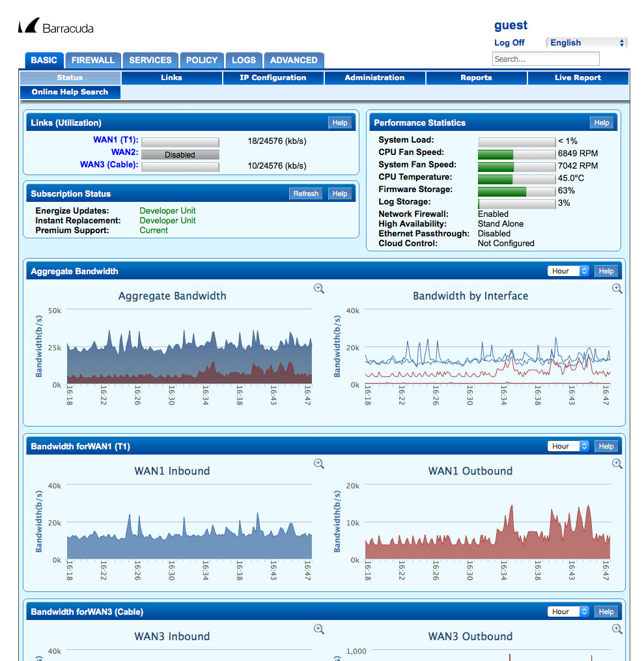
Task: Click Help in Bandwidth for WAN3 (Cable) panel
Action: pyautogui.click(x=606, y=612)
